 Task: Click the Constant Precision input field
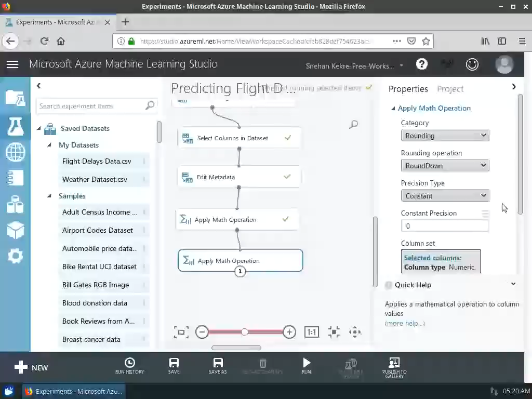click(x=445, y=226)
